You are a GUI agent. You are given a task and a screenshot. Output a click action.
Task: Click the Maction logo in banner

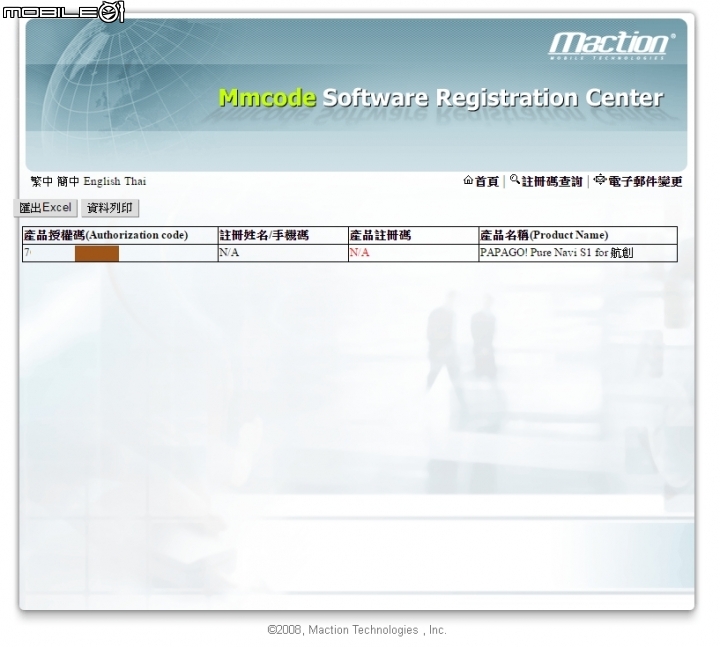click(x=612, y=45)
